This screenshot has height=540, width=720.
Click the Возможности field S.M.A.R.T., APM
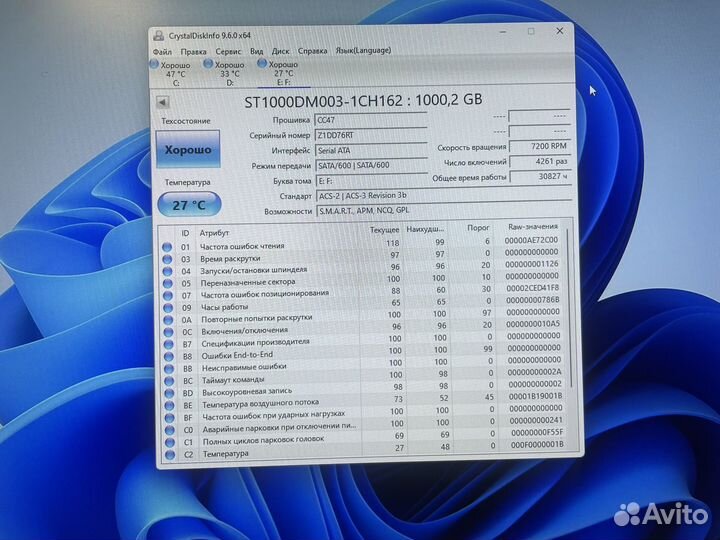point(444,210)
